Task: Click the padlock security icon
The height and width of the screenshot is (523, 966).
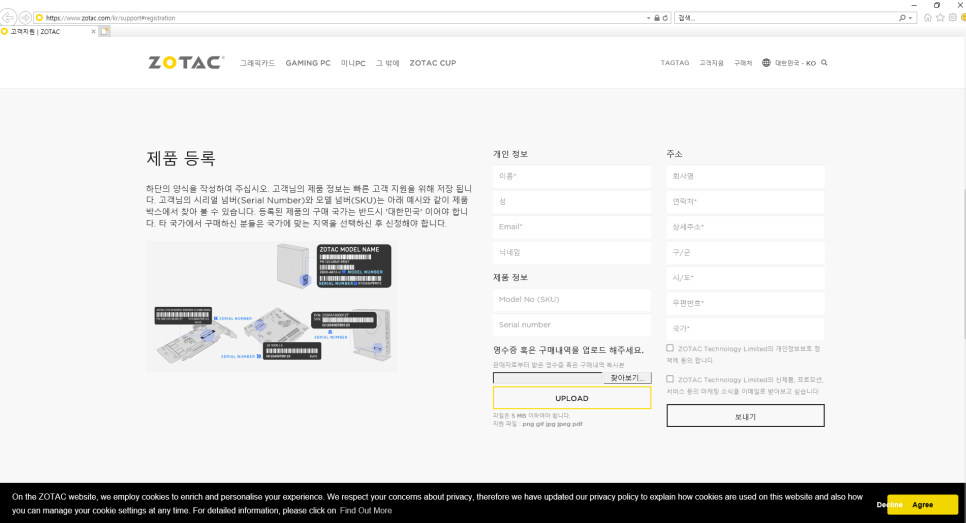Action: pyautogui.click(x=657, y=18)
